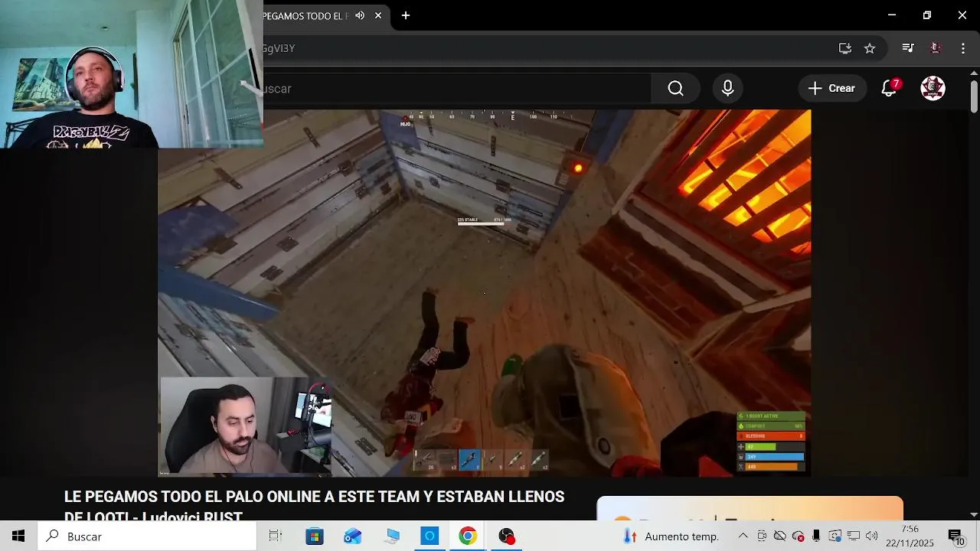The width and height of the screenshot is (980, 551).
Task: Switch to Google Chrome in the taskbar
Action: [468, 536]
